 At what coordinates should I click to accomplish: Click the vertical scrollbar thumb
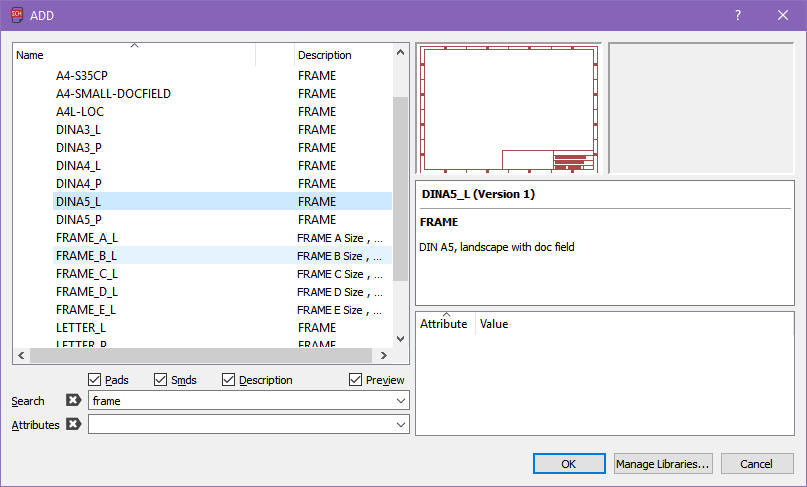401,188
